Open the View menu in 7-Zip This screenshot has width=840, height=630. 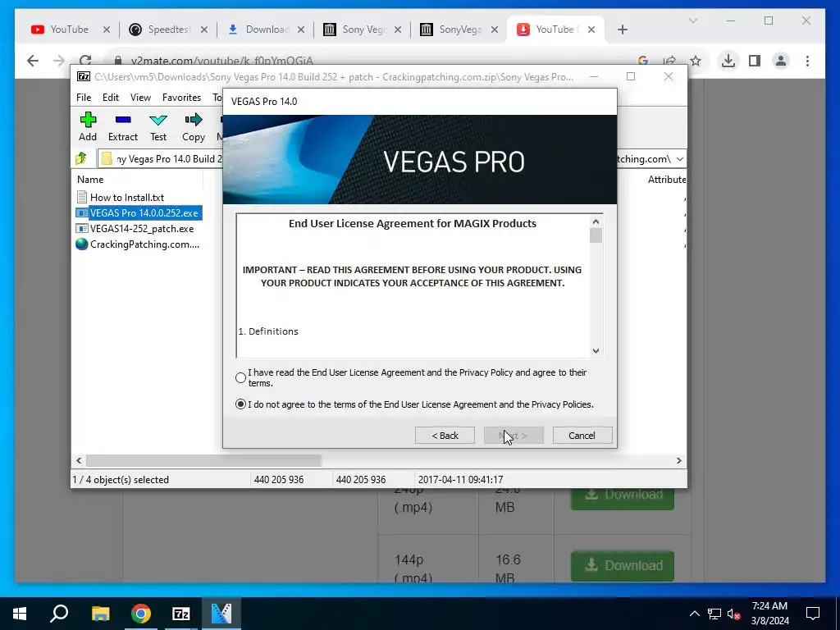pyautogui.click(x=140, y=98)
